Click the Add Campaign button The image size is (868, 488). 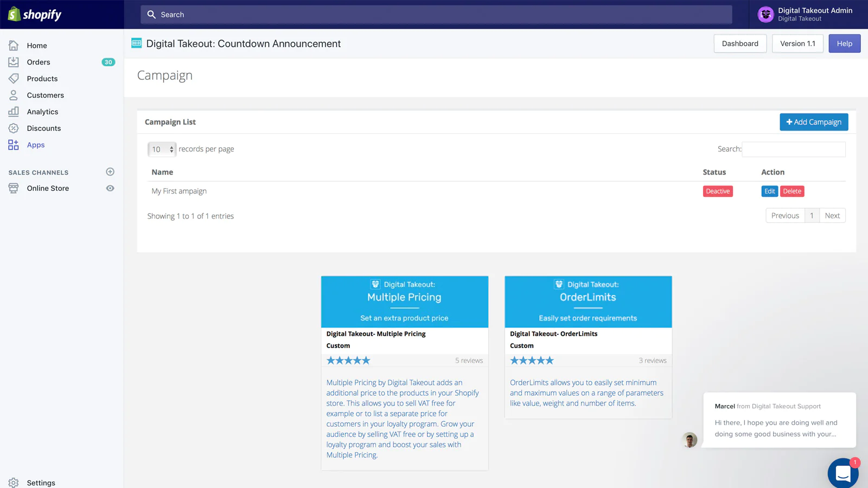click(x=814, y=122)
